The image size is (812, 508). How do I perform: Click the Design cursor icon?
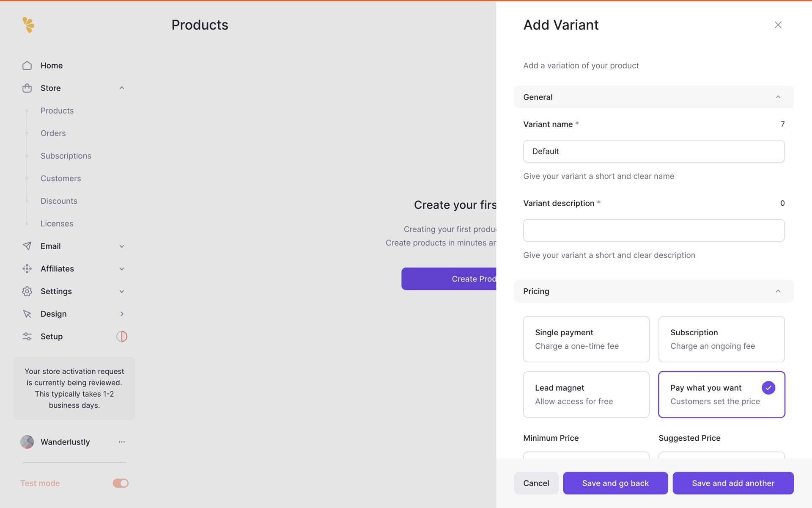click(27, 314)
